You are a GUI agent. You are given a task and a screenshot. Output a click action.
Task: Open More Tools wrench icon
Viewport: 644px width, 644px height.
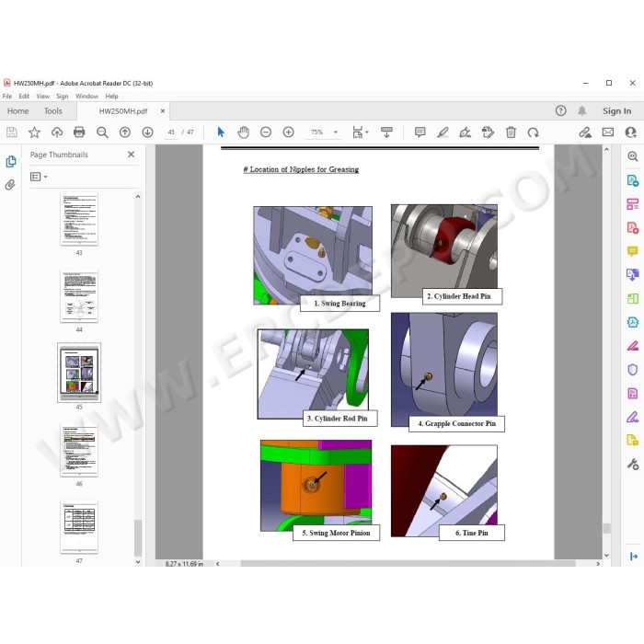click(633, 465)
